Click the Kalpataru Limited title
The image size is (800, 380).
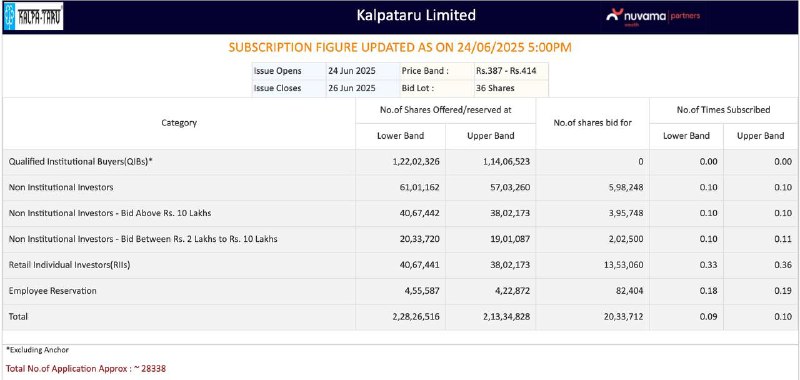(x=416, y=15)
